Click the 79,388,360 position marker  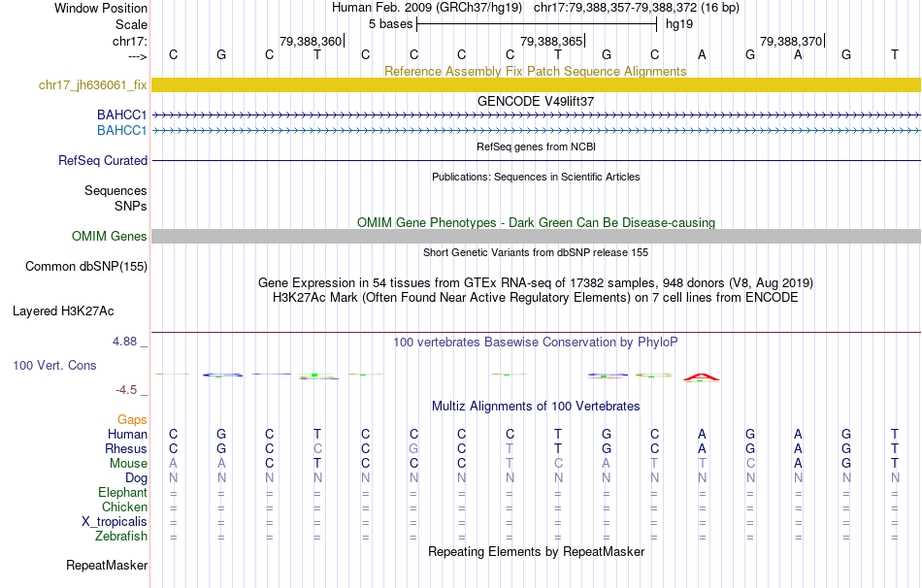[x=311, y=41]
